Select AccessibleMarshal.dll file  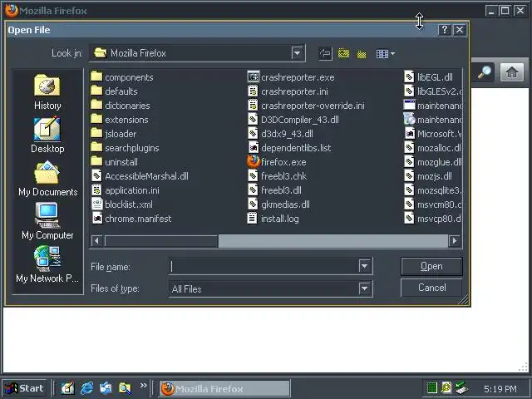coord(140,176)
